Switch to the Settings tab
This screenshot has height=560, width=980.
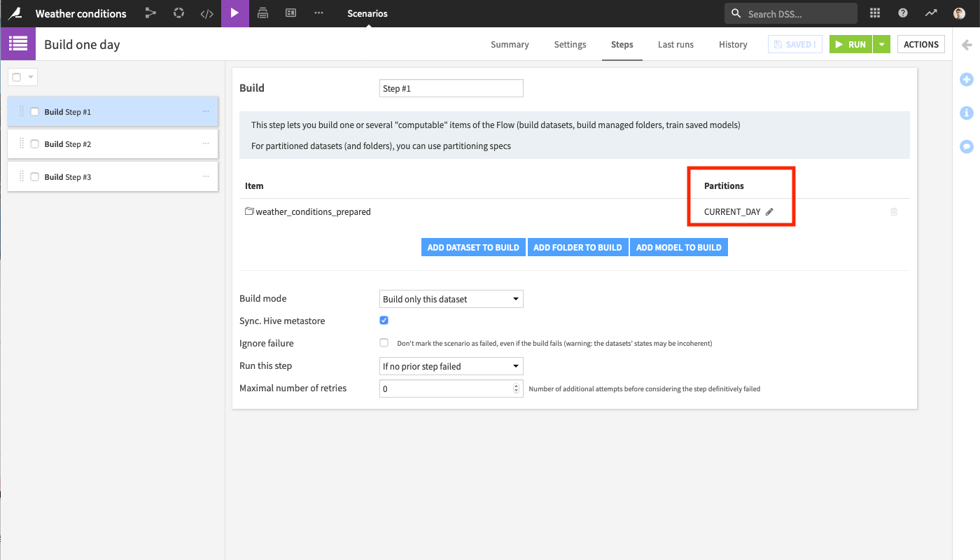570,44
